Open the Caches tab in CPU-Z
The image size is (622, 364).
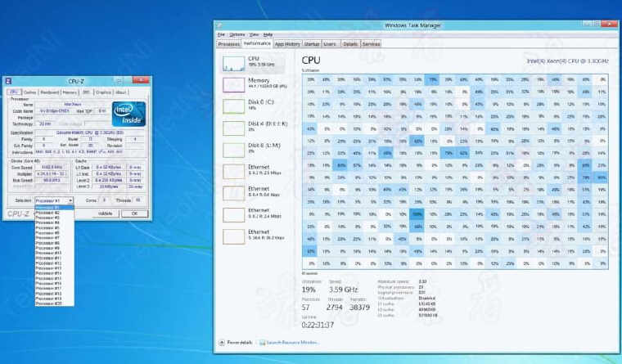(x=30, y=92)
